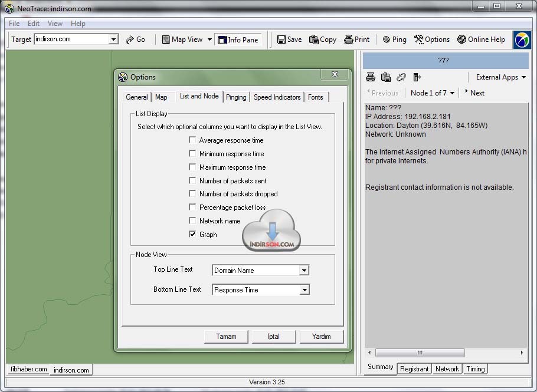537x392 pixels.
Task: Click the Tamam button
Action: 226,337
